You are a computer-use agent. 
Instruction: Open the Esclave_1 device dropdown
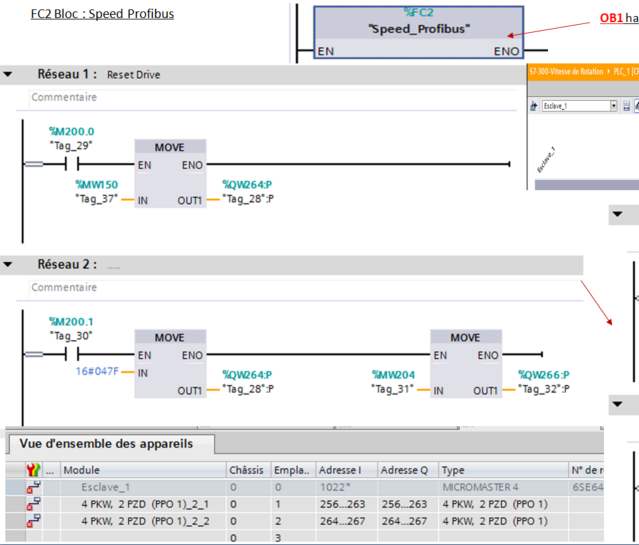(x=613, y=106)
